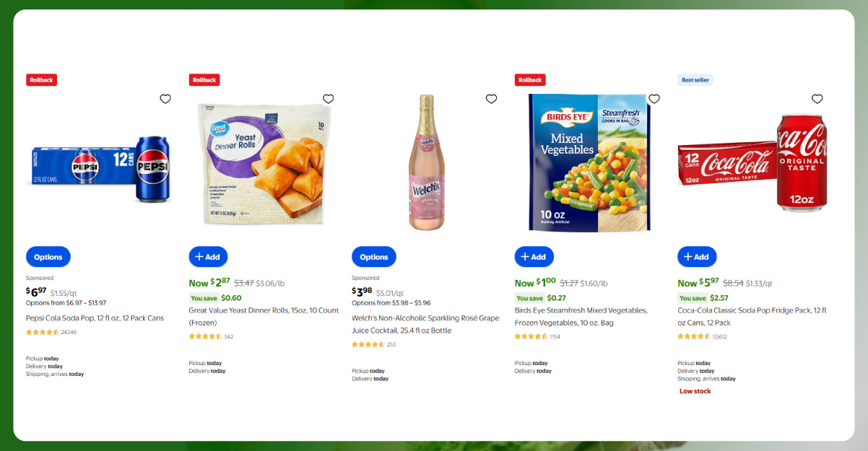The image size is (868, 451).
Task: Open Options for Welch's Sparkling Rosé Cocktail
Action: pos(373,256)
